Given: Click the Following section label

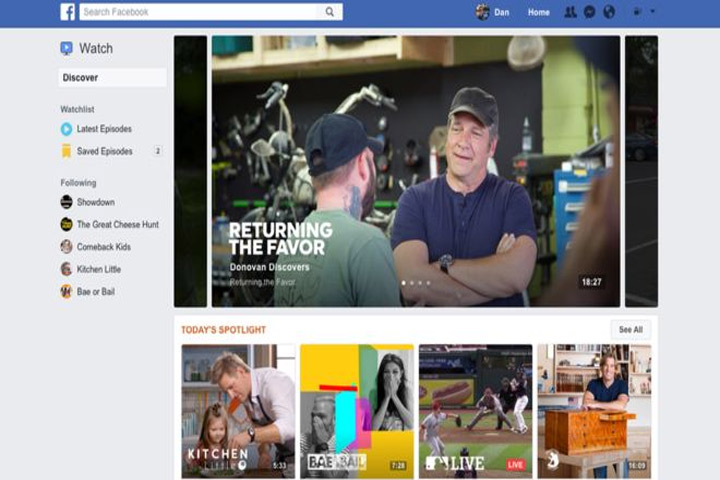Looking at the screenshot, I should pyautogui.click(x=78, y=183).
